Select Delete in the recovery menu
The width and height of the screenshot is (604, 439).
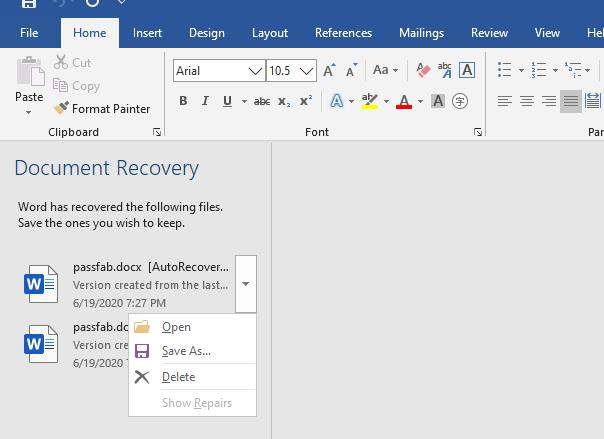tap(178, 377)
